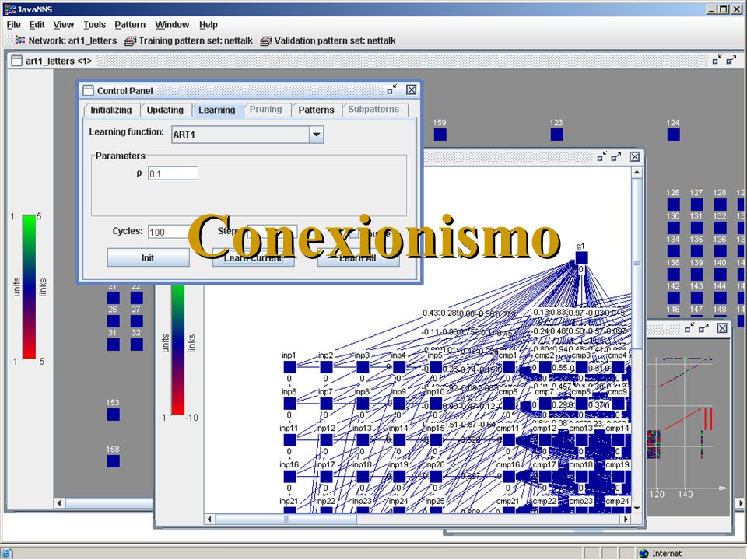Select the inp3 input unit
Image resolution: width=747 pixels, height=560 pixels.
(x=363, y=367)
